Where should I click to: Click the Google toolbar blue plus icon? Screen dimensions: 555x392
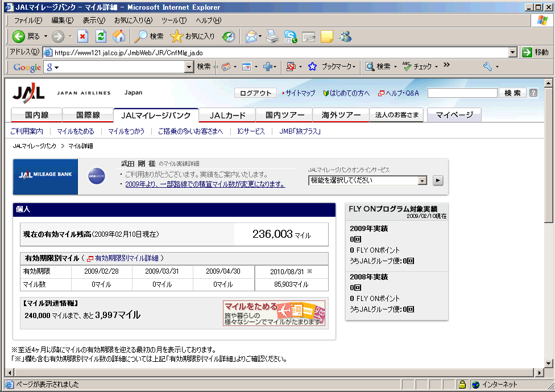(x=268, y=67)
